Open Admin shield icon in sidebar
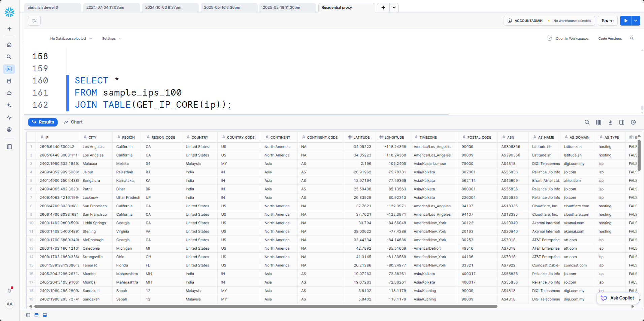The width and height of the screenshot is (644, 321). click(9, 130)
